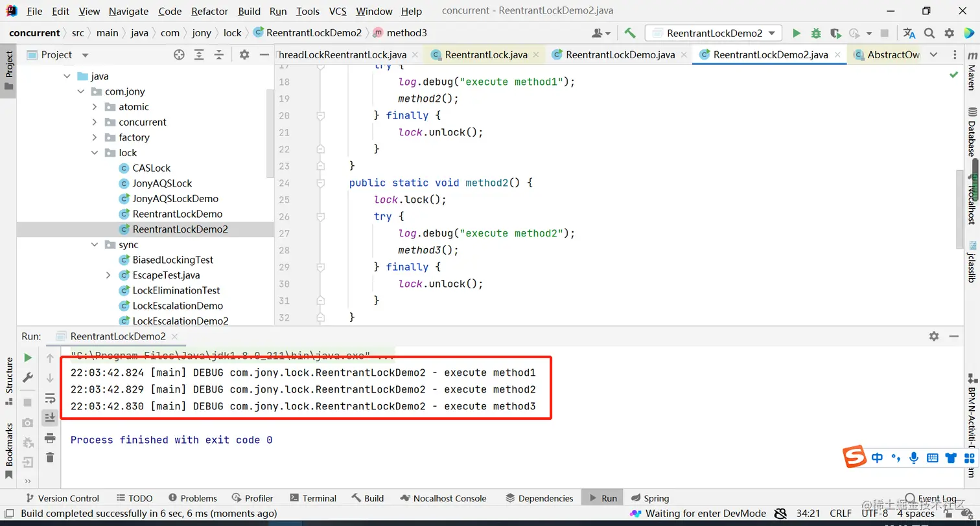Change the CRLF line separator in the status bar
The width and height of the screenshot is (980, 526).
[841, 514]
